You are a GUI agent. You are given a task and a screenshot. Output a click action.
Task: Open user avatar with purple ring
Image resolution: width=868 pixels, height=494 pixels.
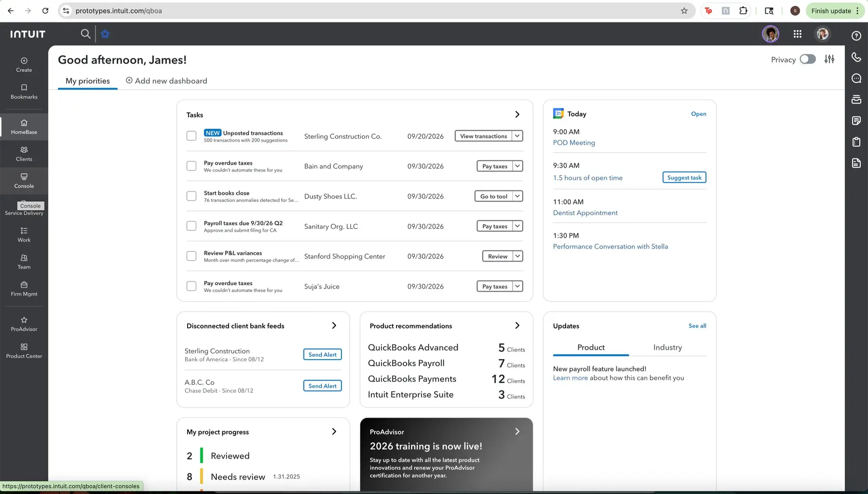pyautogui.click(x=771, y=34)
